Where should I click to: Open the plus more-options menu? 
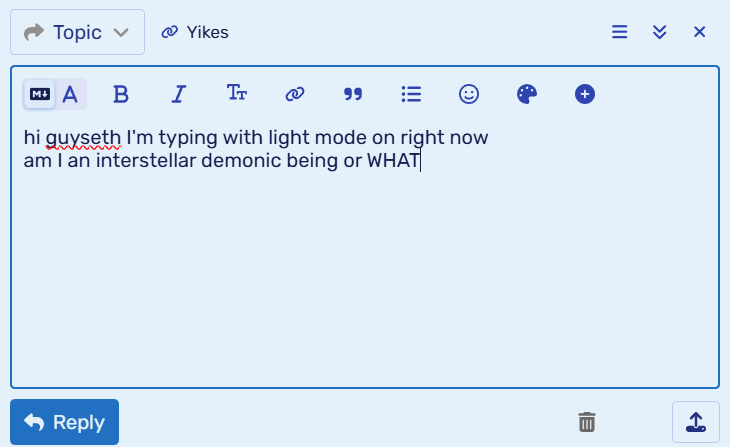pyautogui.click(x=585, y=94)
